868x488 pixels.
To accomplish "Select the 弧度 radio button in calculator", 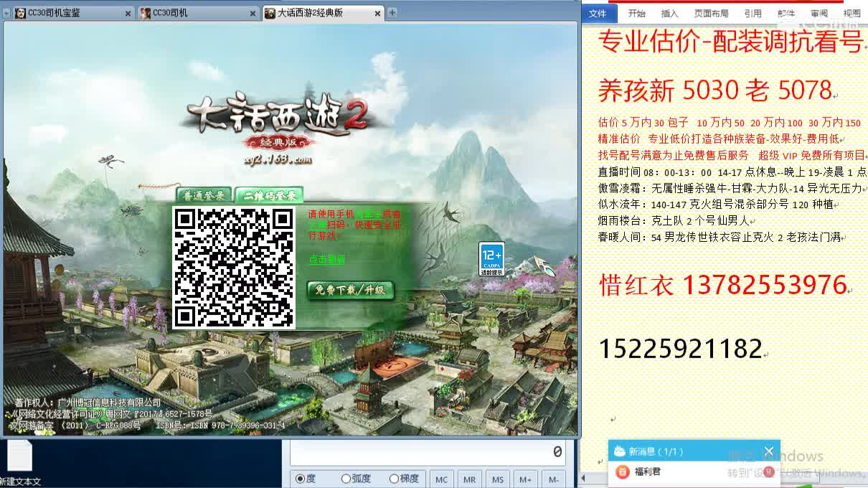I will 356,479.
